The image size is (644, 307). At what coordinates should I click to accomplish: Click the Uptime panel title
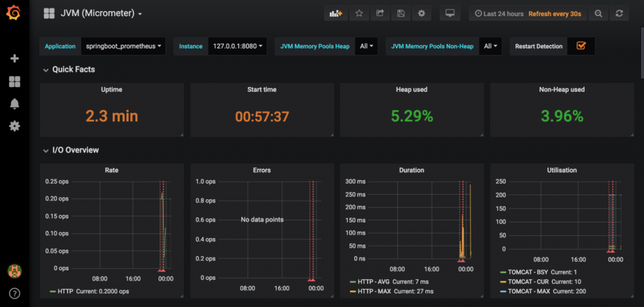(111, 90)
